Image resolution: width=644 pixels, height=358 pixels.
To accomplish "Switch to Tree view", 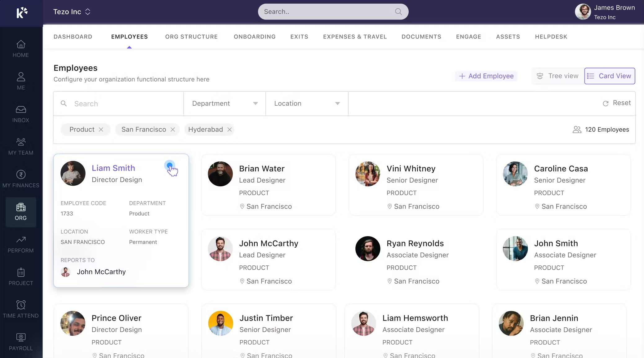I will pyautogui.click(x=558, y=76).
